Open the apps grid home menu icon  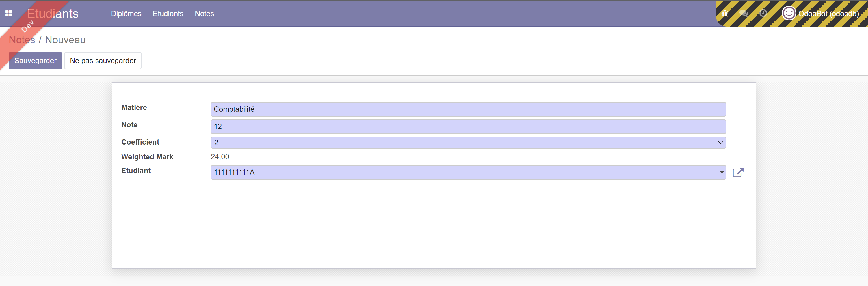(x=9, y=14)
